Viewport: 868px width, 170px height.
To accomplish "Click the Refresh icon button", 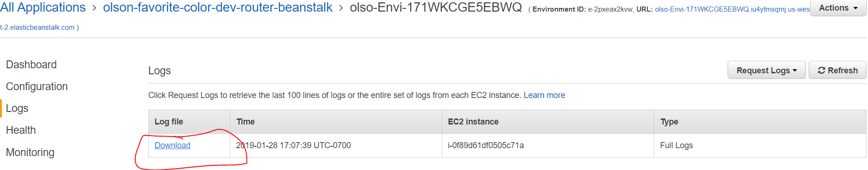I will click(x=837, y=70).
